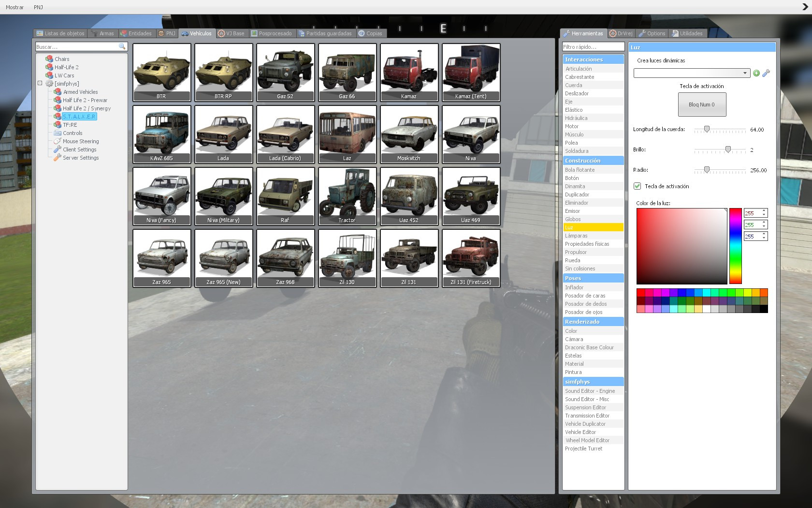
Task: Click the orange wrench icon beside Server Settings
Action: [57, 157]
